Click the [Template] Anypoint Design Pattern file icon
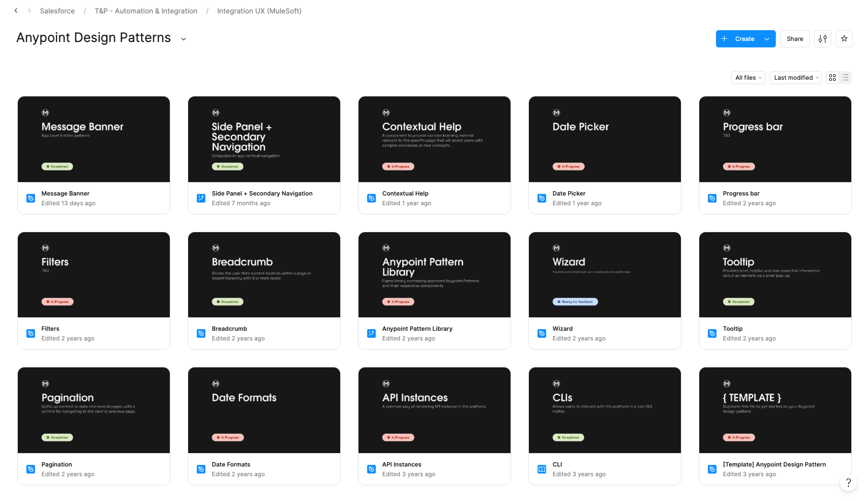Screen dimensions: 868x501 pos(712,469)
